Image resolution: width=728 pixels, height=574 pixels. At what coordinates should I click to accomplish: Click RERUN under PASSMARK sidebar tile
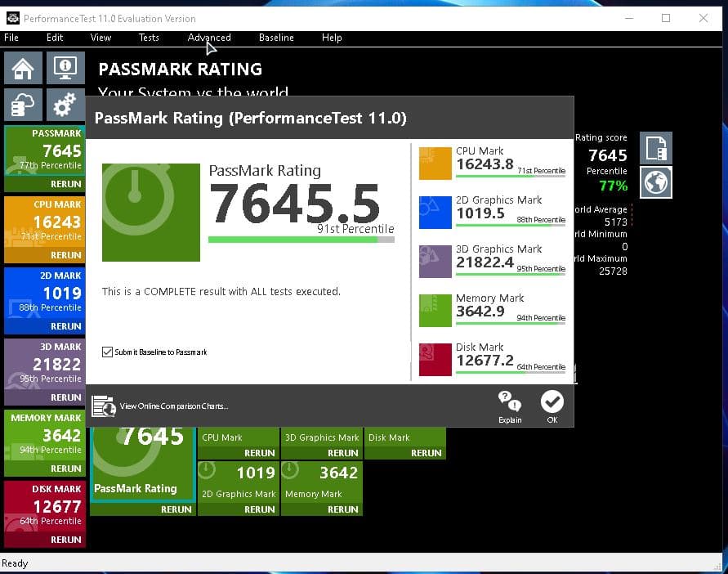tap(66, 184)
